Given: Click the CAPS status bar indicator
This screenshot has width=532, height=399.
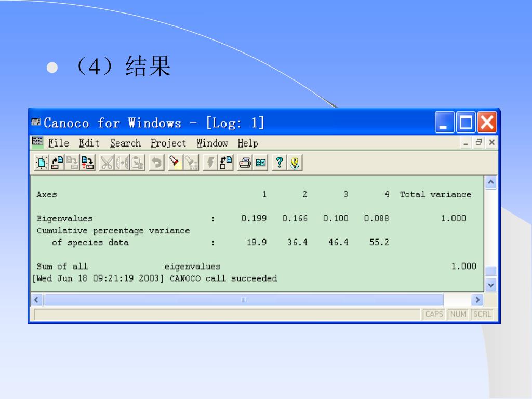Looking at the screenshot, I should click(434, 314).
